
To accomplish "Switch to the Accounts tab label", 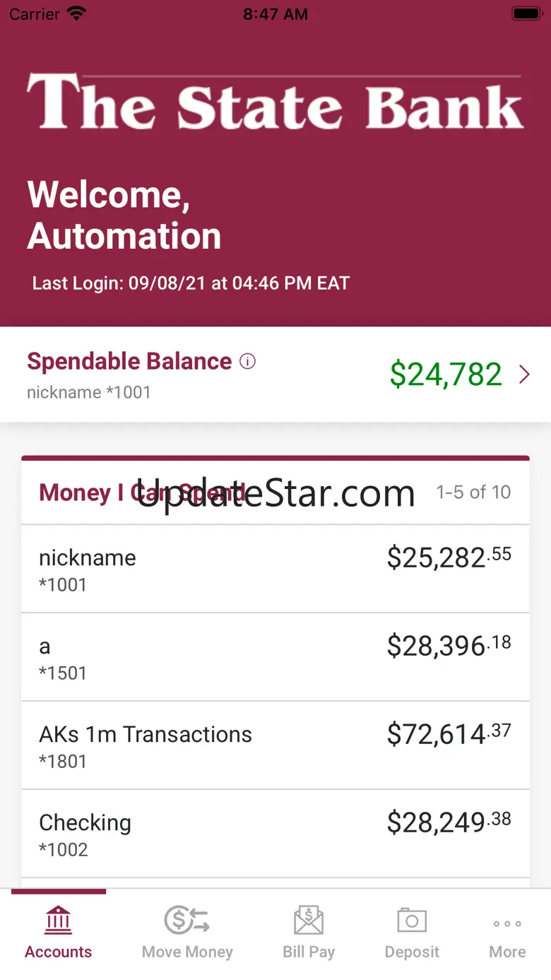I will click(58, 952).
